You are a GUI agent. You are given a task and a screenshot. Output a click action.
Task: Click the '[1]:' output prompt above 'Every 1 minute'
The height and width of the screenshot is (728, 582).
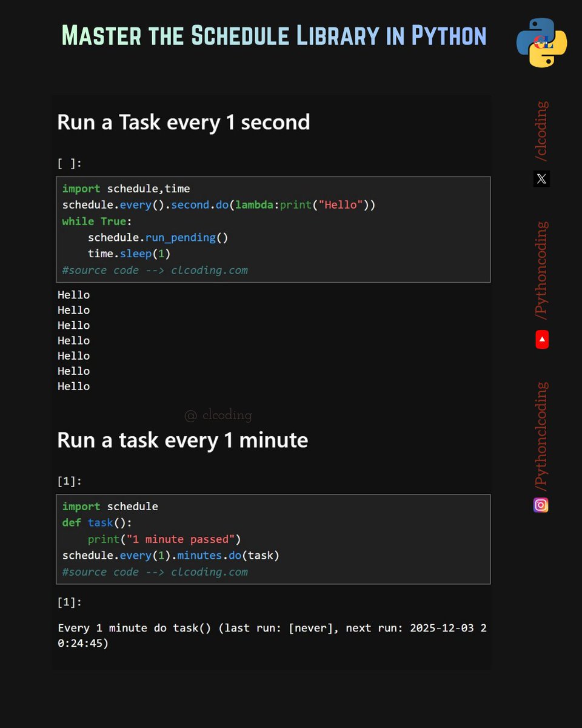(x=70, y=602)
